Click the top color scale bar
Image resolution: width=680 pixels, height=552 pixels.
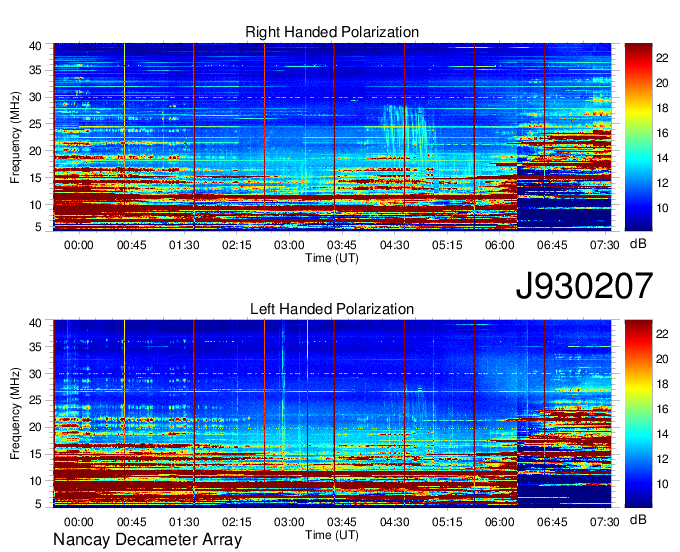click(x=638, y=137)
